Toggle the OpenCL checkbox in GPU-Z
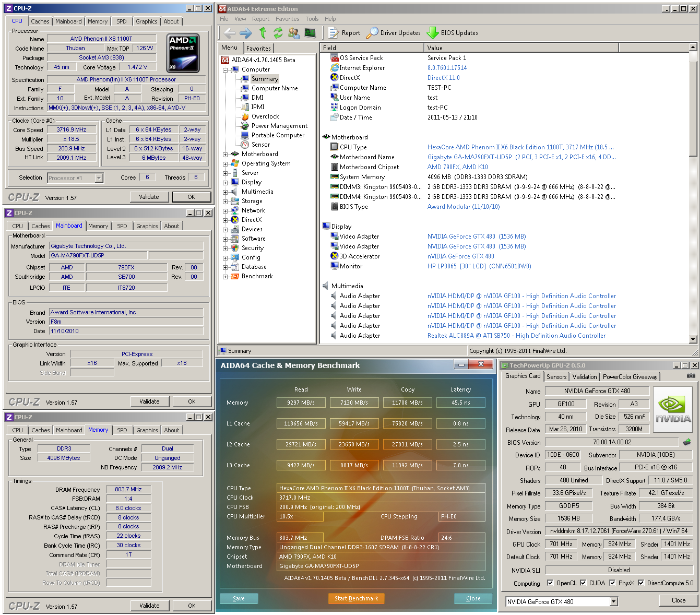The width and height of the screenshot is (700, 615). (550, 583)
